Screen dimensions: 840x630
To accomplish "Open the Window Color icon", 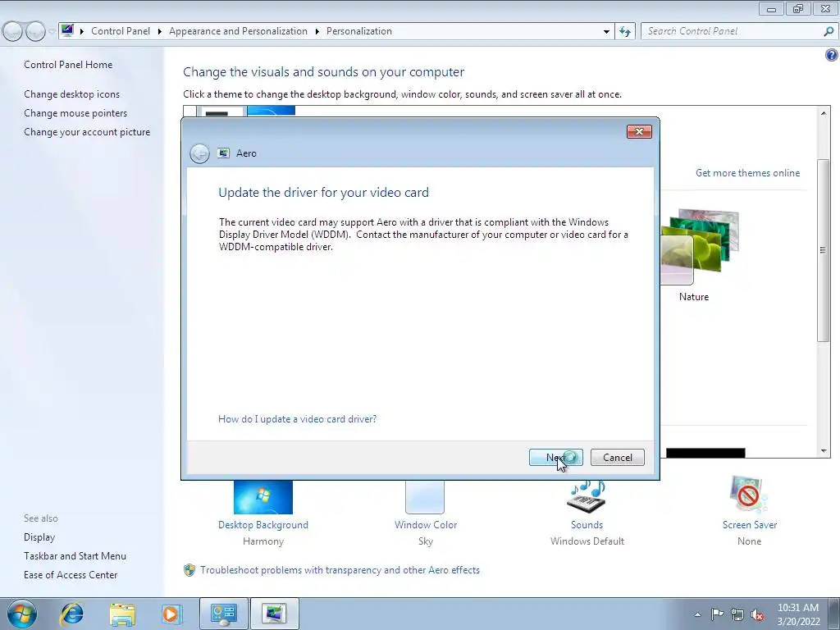I will [425, 497].
